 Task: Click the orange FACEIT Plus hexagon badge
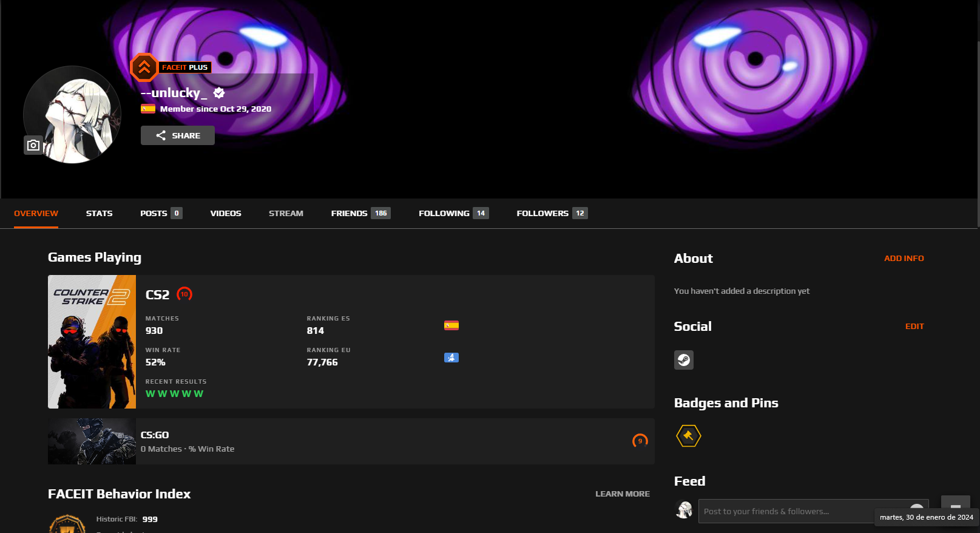144,67
